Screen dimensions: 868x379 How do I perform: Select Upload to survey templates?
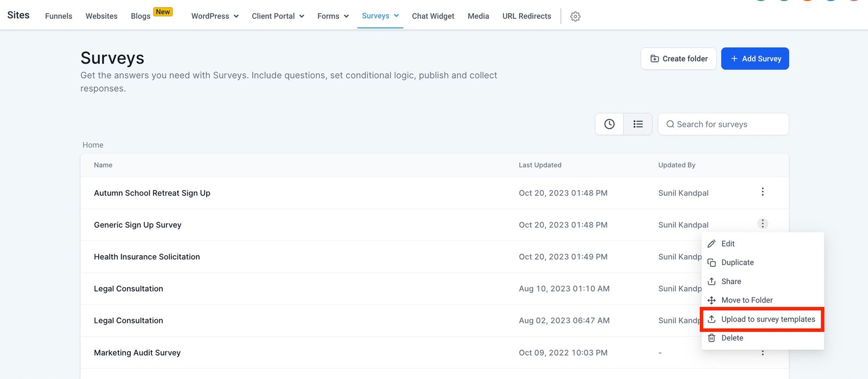pos(768,319)
